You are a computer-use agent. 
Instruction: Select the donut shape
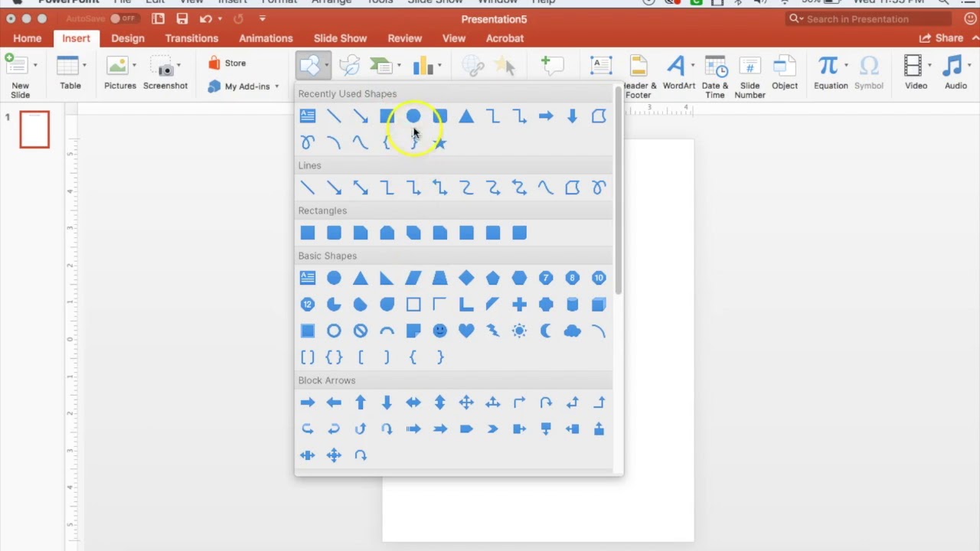pyautogui.click(x=334, y=331)
